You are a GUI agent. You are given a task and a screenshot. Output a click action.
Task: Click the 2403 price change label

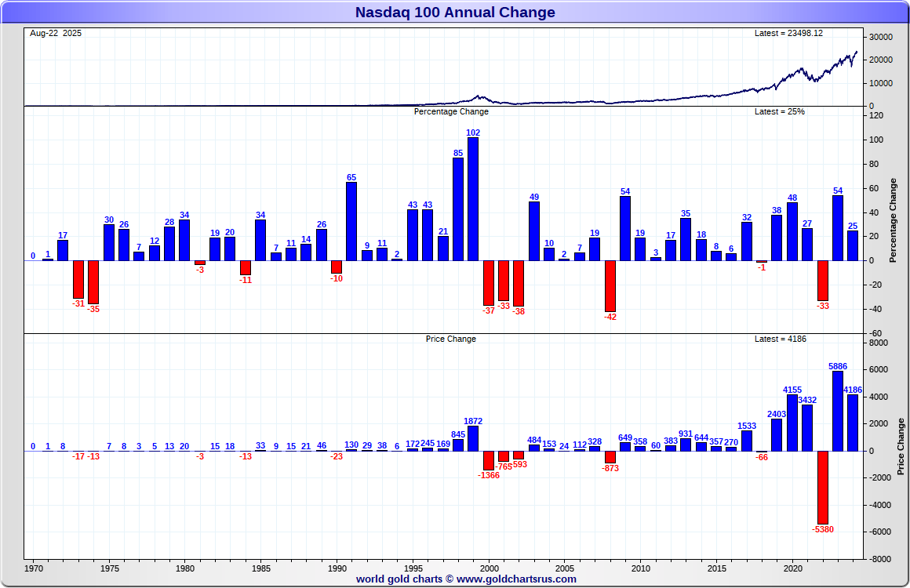(x=777, y=414)
